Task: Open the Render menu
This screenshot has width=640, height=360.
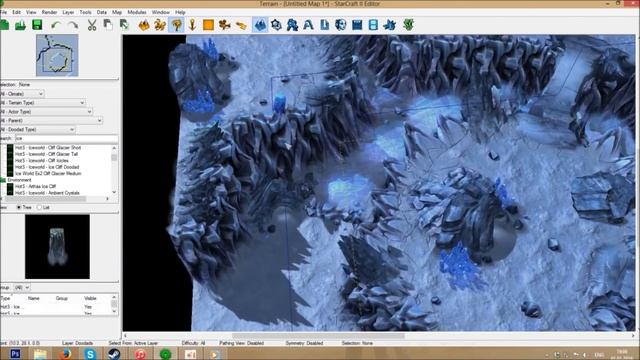Action: coord(49,12)
